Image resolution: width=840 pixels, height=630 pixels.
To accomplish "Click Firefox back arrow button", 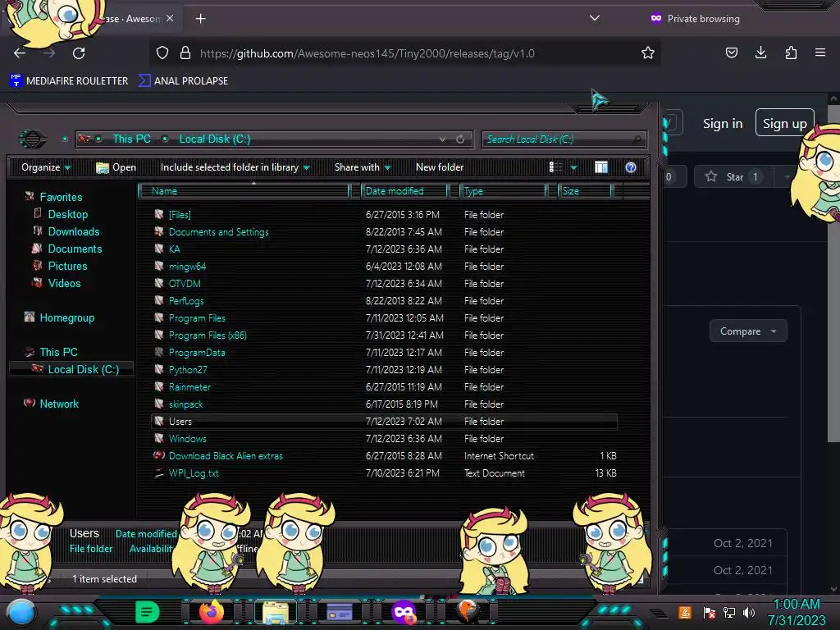I will click(x=20, y=53).
